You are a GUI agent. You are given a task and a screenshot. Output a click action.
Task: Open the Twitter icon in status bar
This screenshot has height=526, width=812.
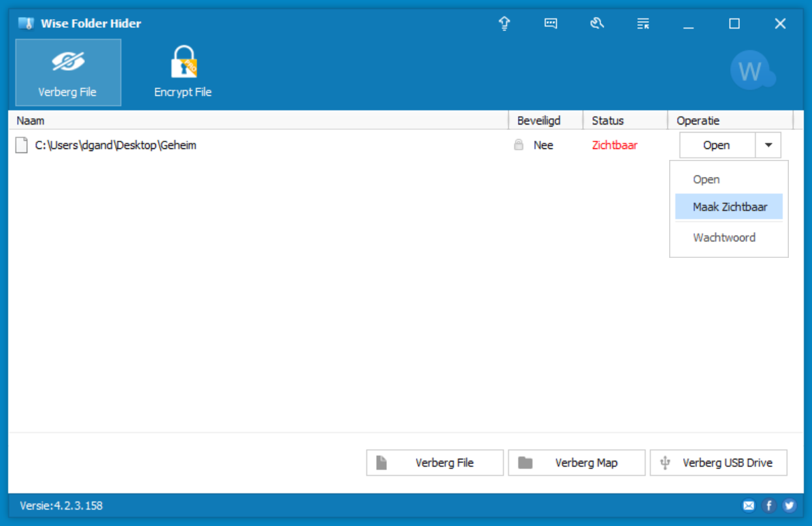[789, 506]
